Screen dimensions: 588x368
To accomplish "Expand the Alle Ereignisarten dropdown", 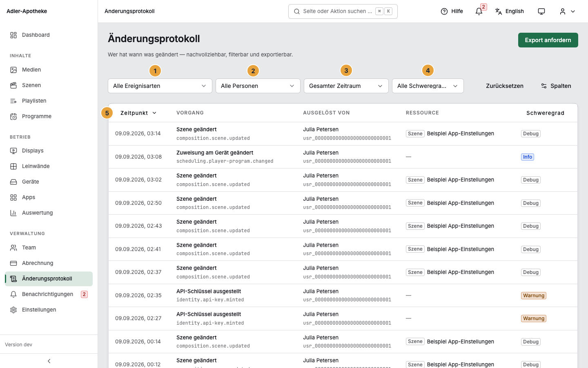I will tap(160, 86).
